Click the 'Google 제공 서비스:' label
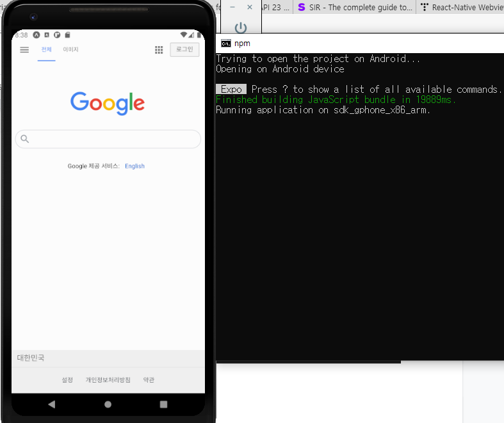The width and height of the screenshot is (504, 423). (x=93, y=166)
